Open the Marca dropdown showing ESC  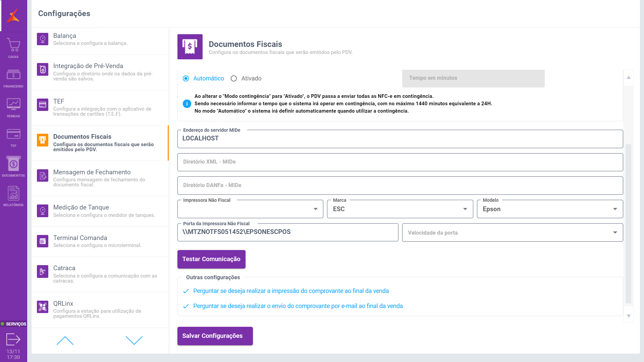click(x=465, y=209)
